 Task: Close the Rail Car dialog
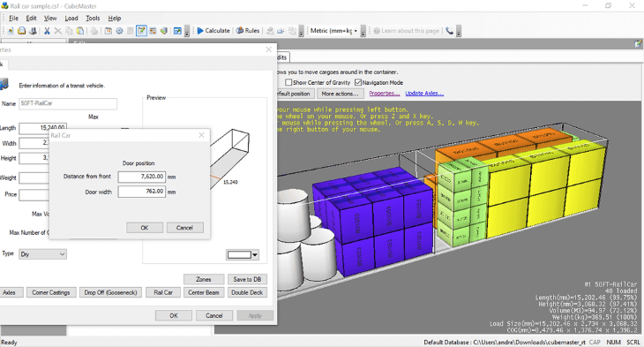(x=201, y=135)
